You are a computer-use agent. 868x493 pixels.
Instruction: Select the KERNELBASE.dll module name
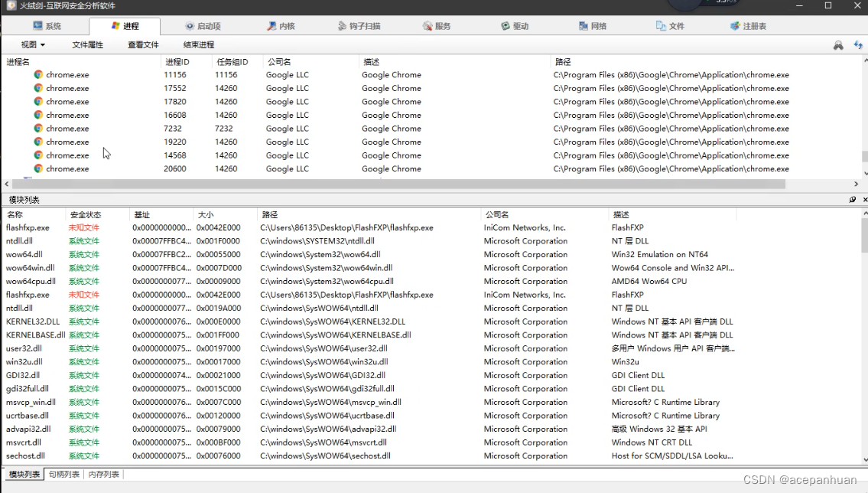coord(35,335)
